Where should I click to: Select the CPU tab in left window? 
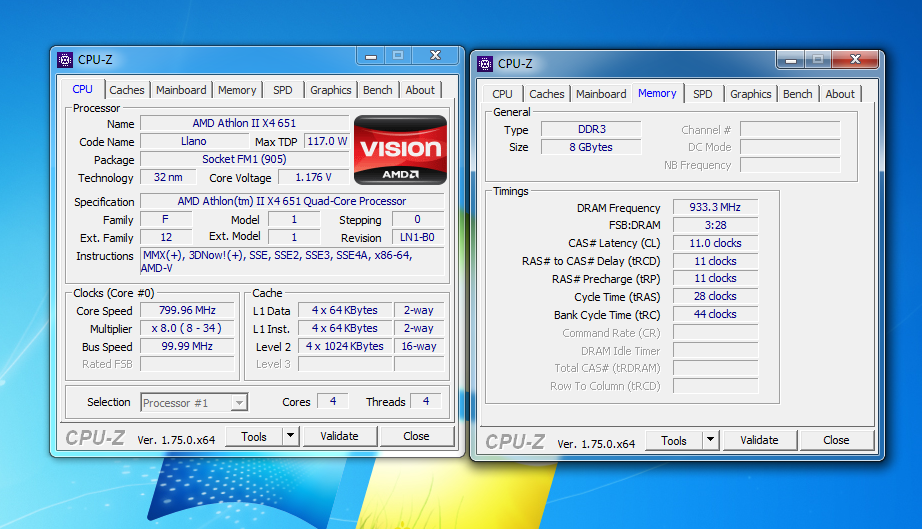82,89
